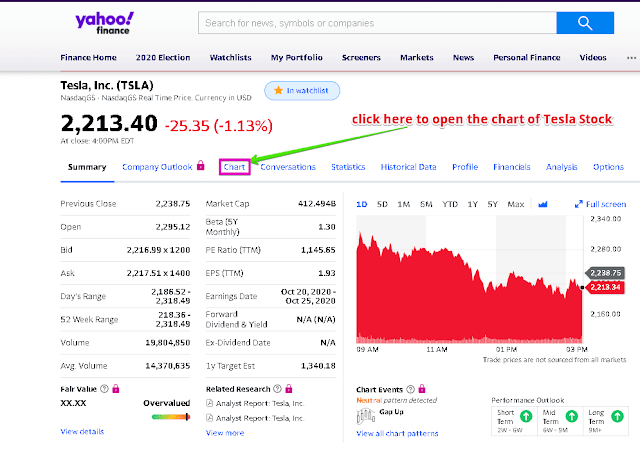Select the 1D chart range
This screenshot has width=640, height=451.
(362, 204)
